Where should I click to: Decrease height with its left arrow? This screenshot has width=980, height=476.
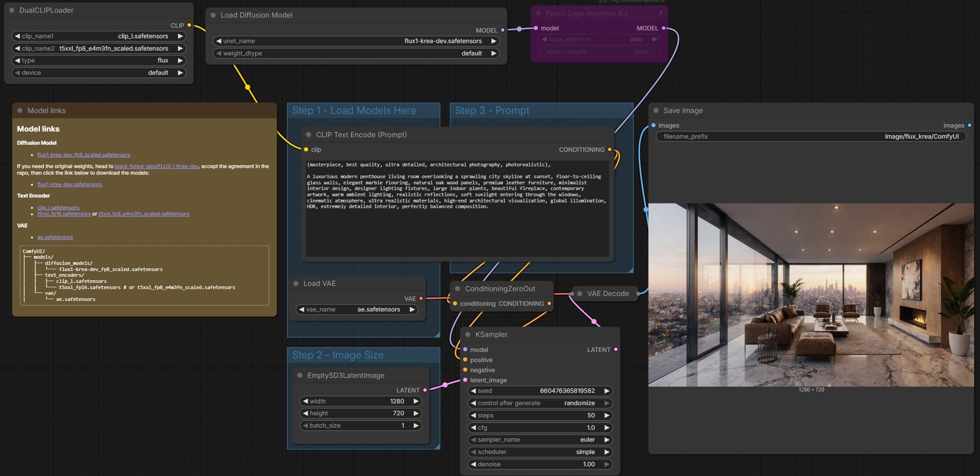tap(305, 413)
